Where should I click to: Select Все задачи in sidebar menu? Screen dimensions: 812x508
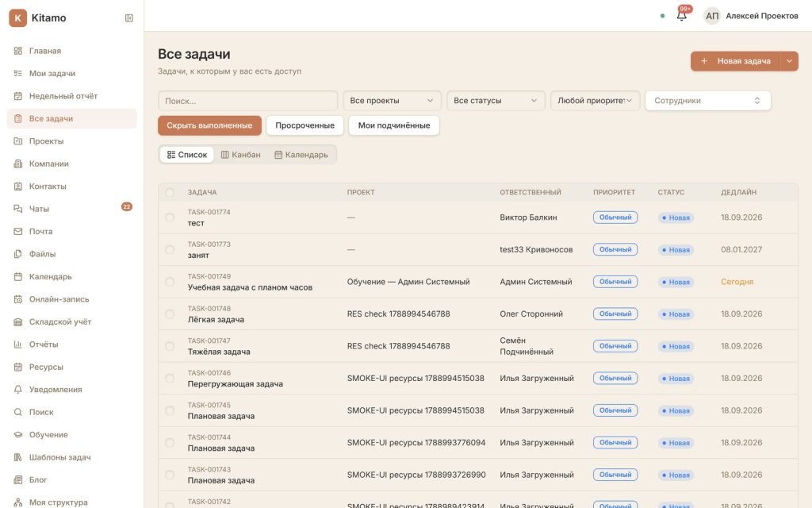point(71,119)
